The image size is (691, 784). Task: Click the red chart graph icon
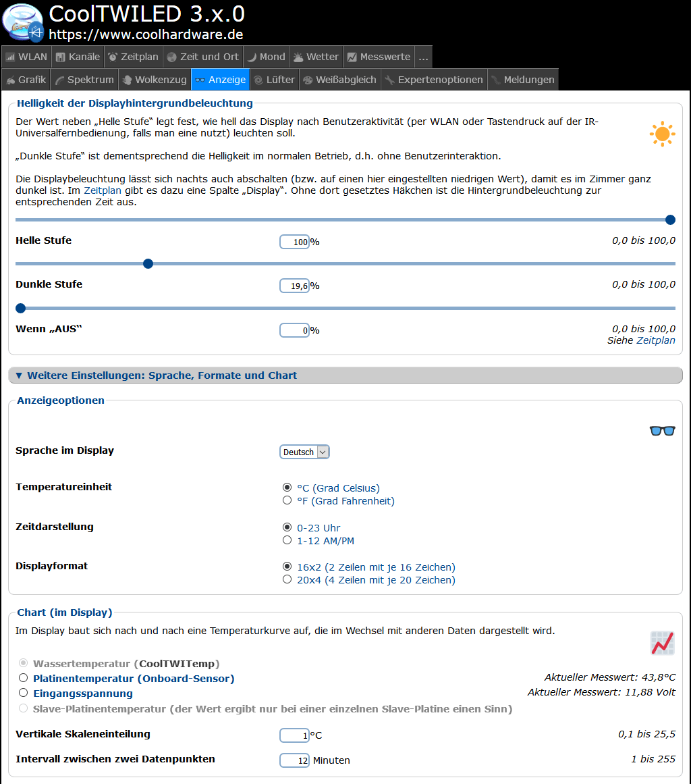tap(662, 644)
